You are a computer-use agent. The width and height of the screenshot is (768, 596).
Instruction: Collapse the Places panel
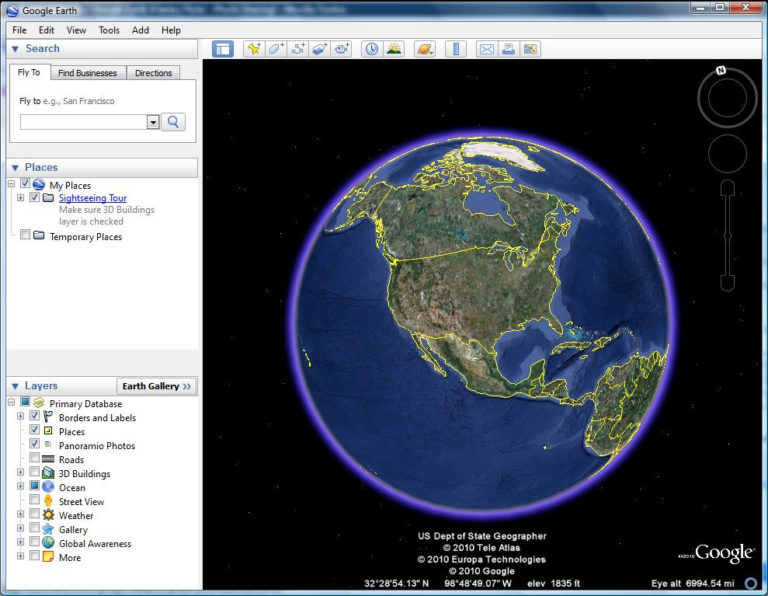tap(15, 167)
